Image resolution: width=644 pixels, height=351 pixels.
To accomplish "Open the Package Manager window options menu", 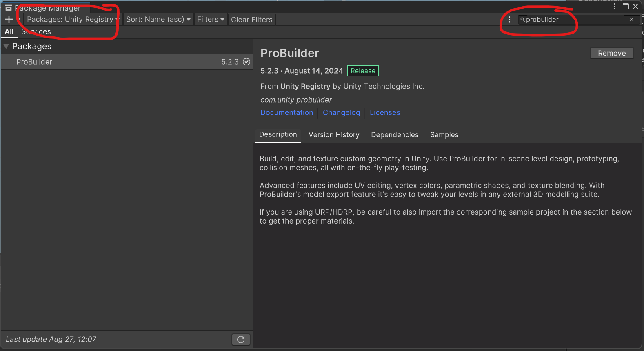I will pyautogui.click(x=615, y=7).
